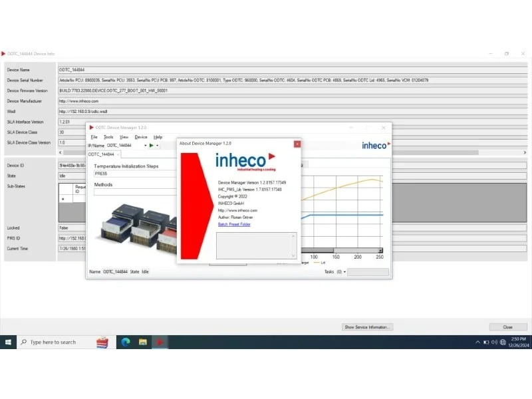Click the http://www.inheco.com text in About dialog
Viewport: 532px width, 399px height.
click(237, 210)
